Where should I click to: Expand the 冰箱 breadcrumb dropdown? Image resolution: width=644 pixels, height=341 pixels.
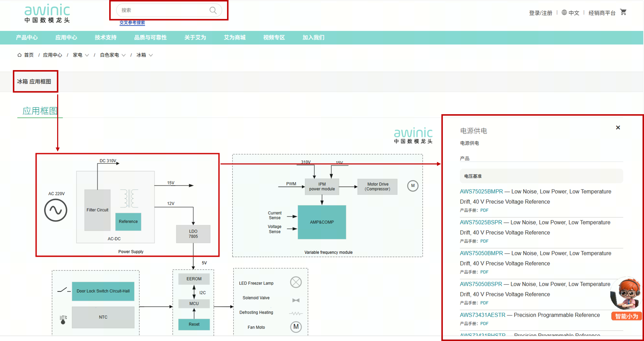[x=151, y=55]
